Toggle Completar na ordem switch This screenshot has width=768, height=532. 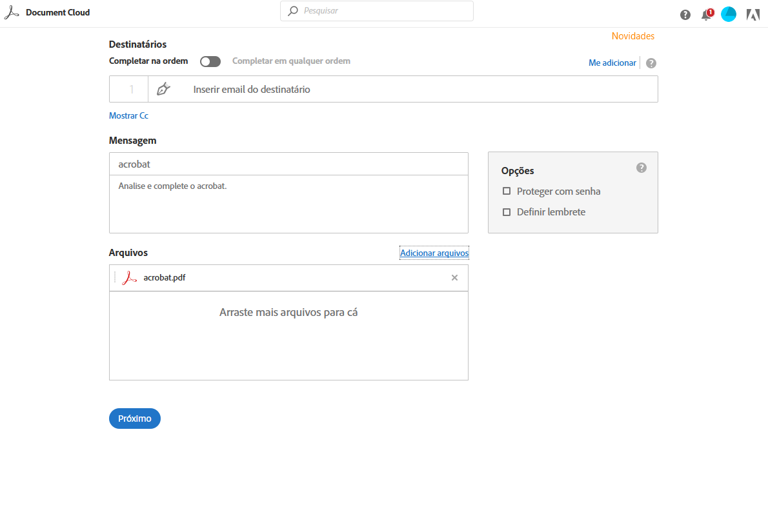(210, 61)
